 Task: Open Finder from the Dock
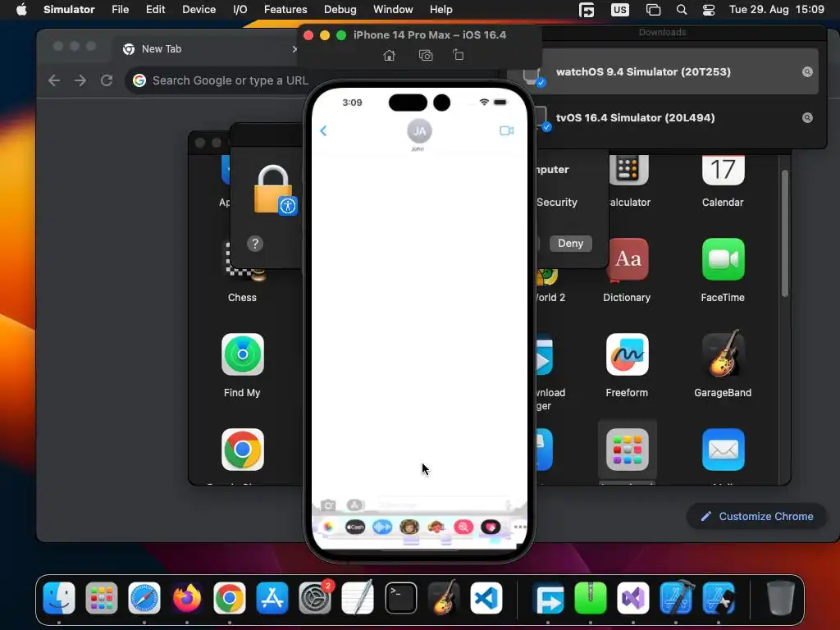pos(59,598)
